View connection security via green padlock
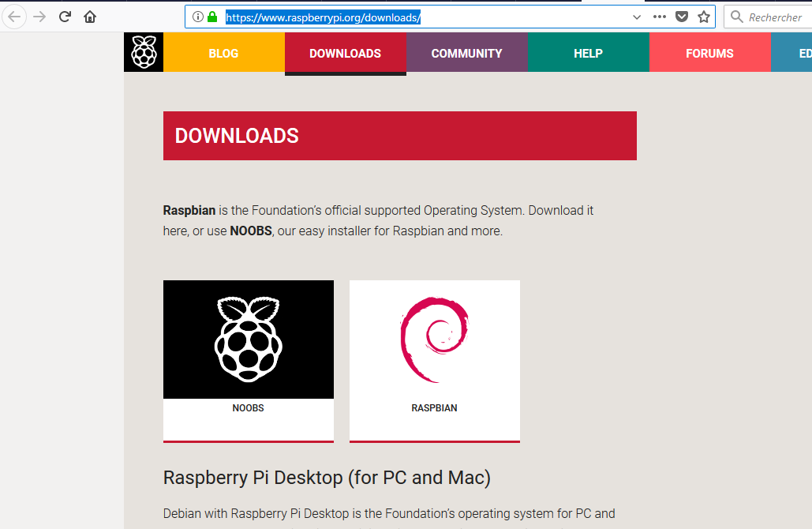812x529 pixels. [212, 17]
